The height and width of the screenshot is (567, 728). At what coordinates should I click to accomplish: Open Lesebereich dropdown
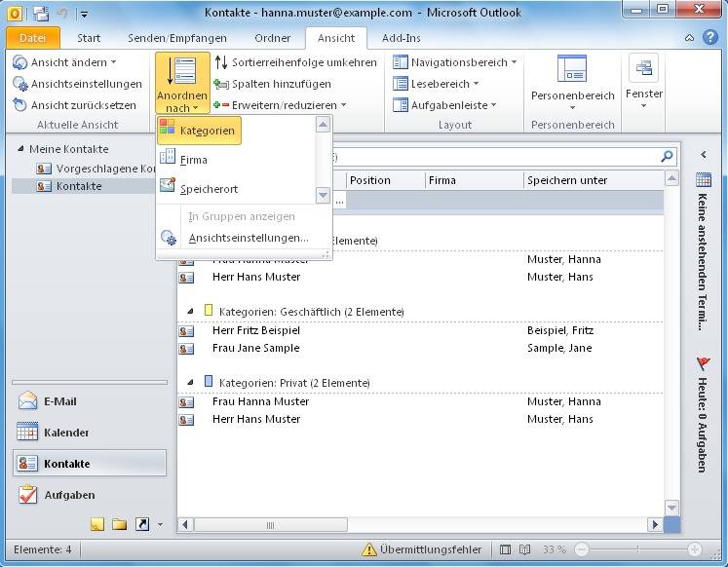[436, 84]
